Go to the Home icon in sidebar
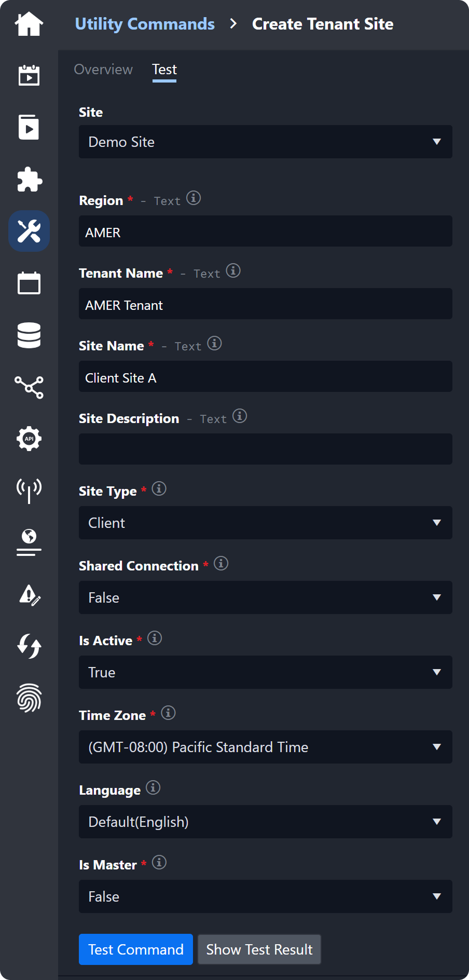The height and width of the screenshot is (980, 469). 29,24
